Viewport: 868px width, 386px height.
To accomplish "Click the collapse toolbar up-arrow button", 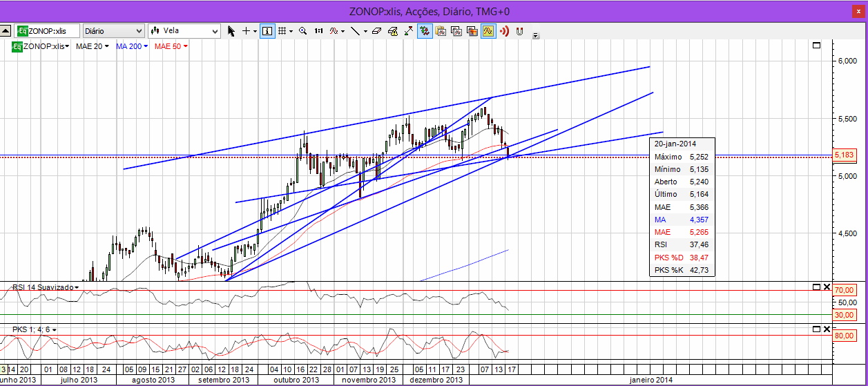I will click(x=6, y=30).
